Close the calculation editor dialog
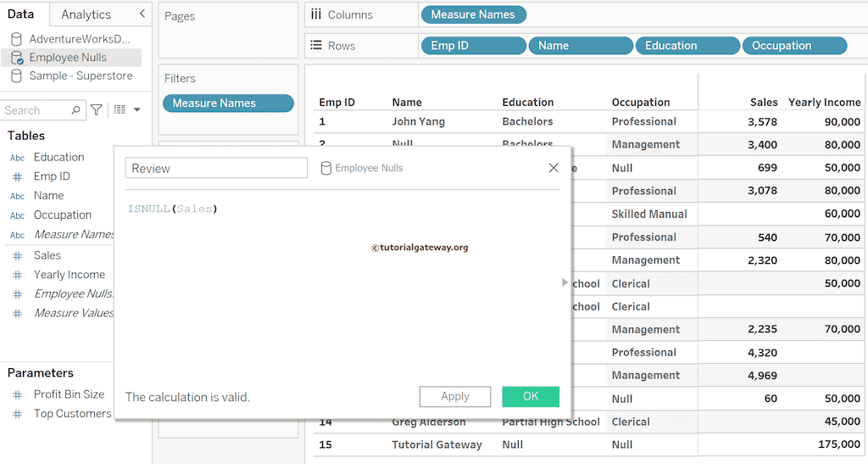The height and width of the screenshot is (464, 868). click(554, 168)
